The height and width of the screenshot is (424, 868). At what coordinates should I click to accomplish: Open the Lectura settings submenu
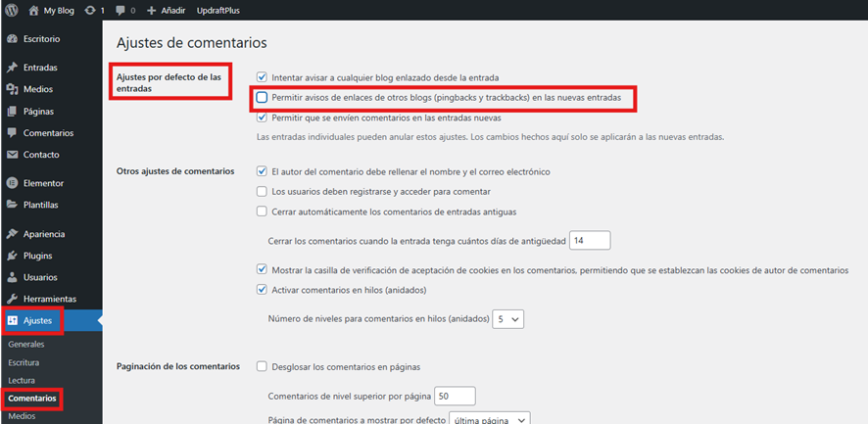[22, 380]
